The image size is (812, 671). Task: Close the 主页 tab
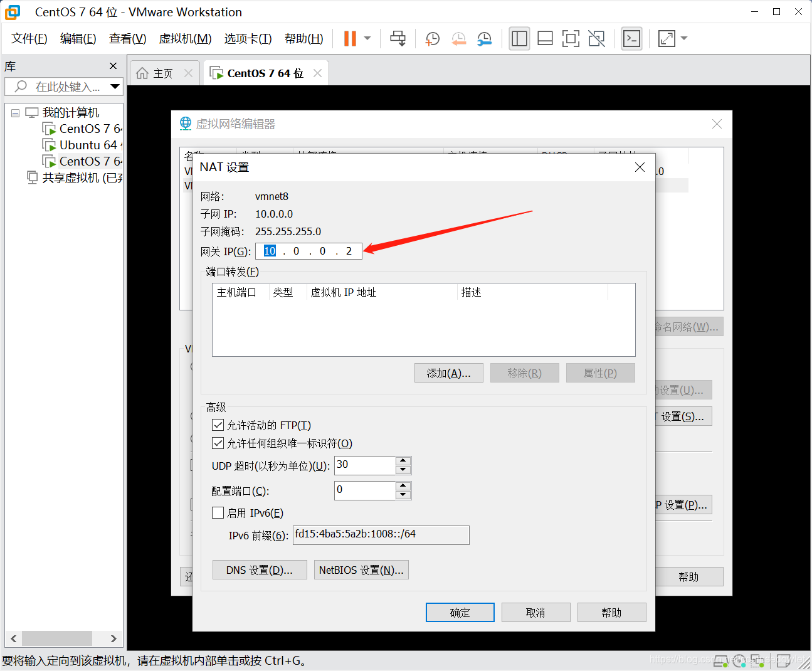188,73
